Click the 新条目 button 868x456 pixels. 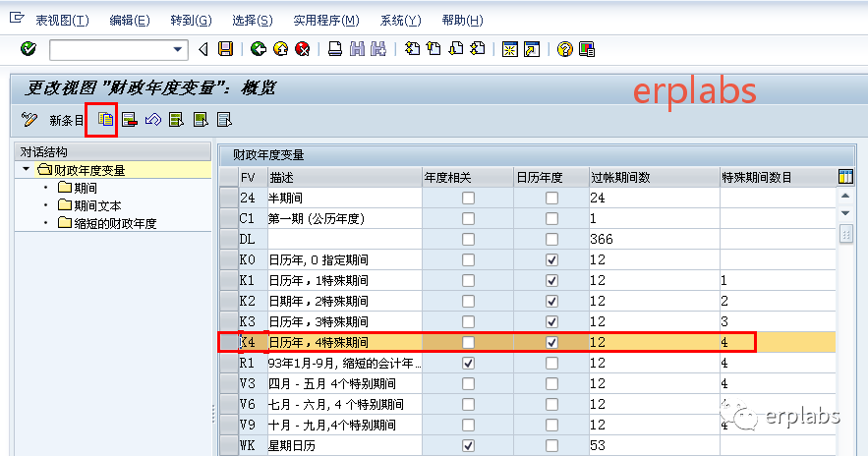point(67,120)
